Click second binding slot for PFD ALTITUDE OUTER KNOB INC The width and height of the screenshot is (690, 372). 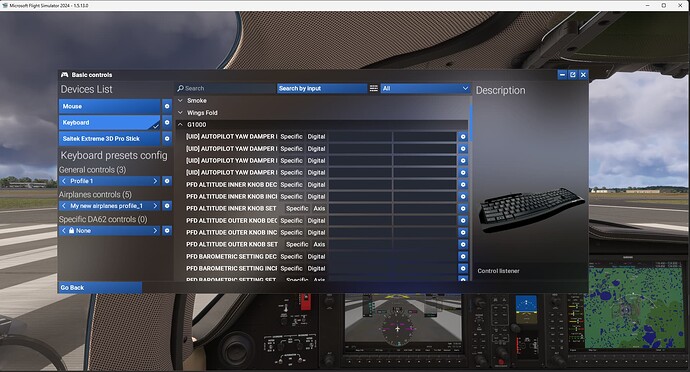(x=425, y=232)
